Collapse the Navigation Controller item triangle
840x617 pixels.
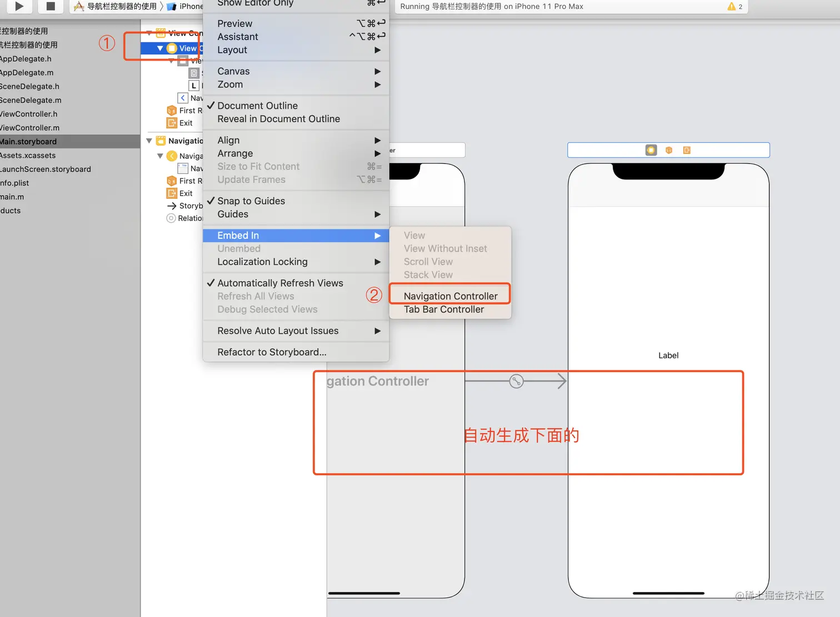[160, 156]
